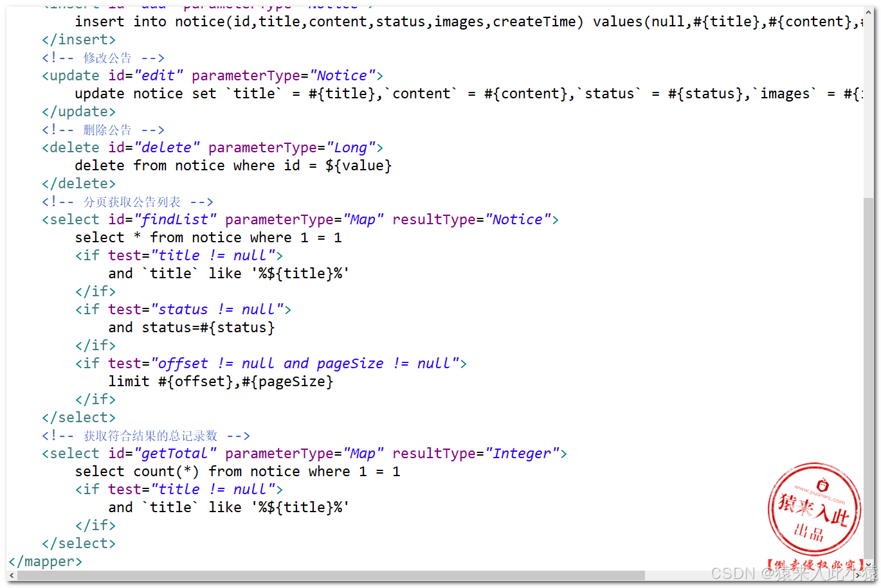Click the line "delete from notice where id = ${value}"
The height and width of the screenshot is (588, 881).
[x=233, y=166]
